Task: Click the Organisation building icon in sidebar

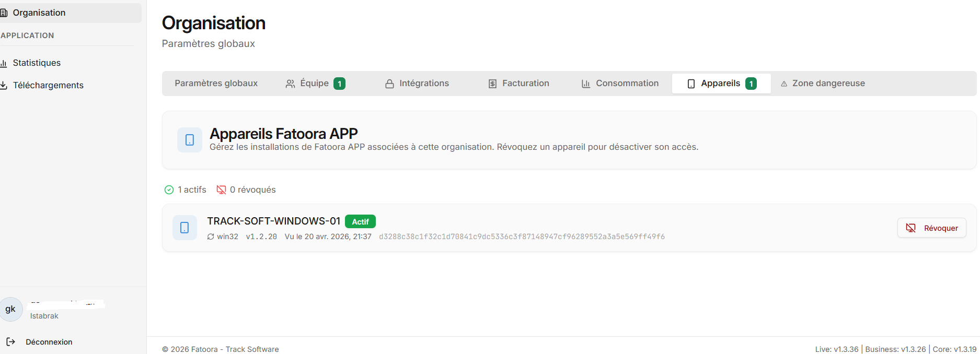Action: (3, 13)
